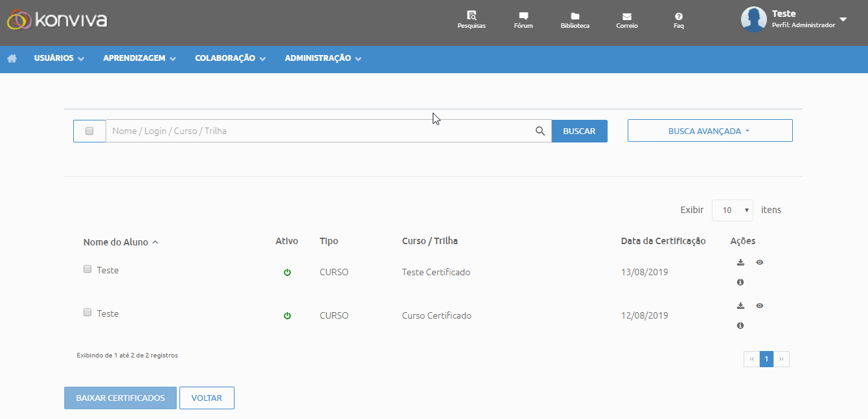Open the Fórum icon
Screen dimensions: 868x419
click(x=523, y=16)
